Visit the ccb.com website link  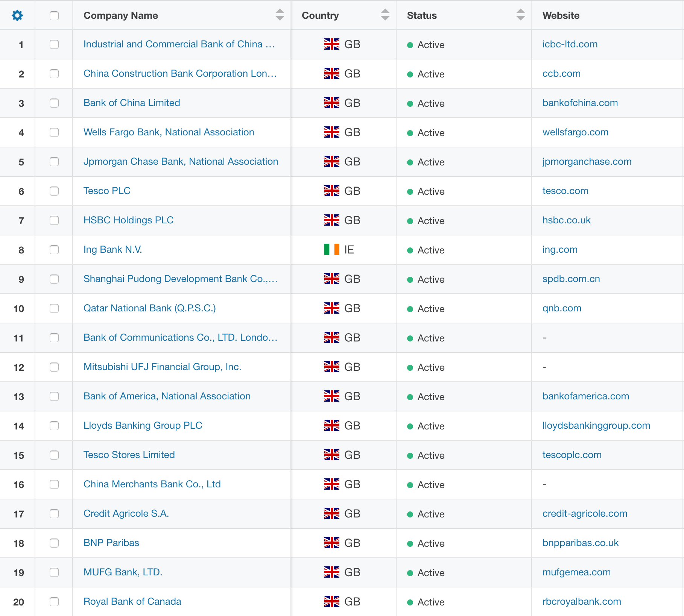(561, 74)
